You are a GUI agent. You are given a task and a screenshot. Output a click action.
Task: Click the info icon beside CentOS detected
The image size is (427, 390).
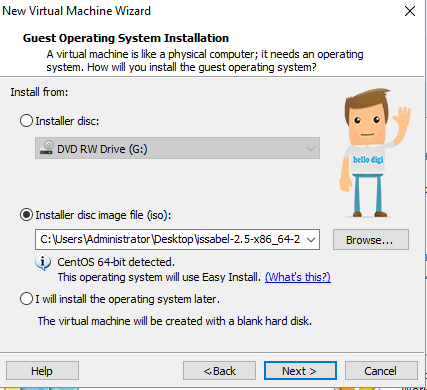coord(43,263)
